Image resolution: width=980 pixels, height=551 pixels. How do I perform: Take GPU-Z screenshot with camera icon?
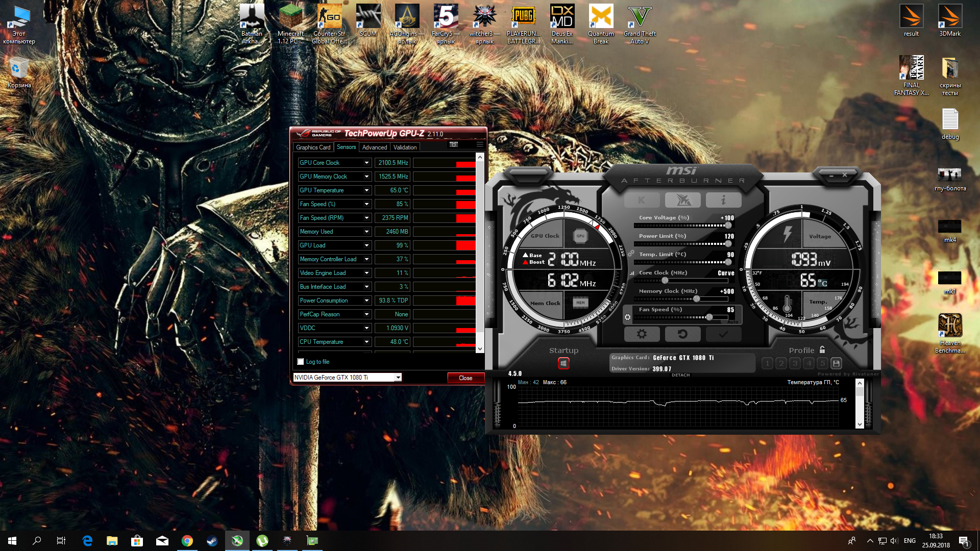(x=454, y=145)
